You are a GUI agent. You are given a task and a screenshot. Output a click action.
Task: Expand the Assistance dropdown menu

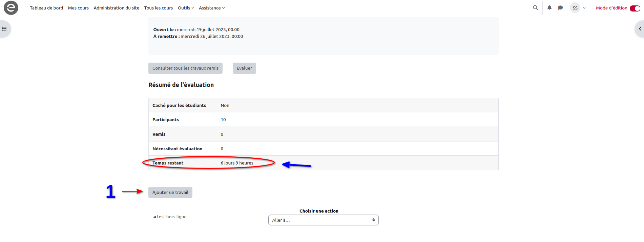coord(212,8)
